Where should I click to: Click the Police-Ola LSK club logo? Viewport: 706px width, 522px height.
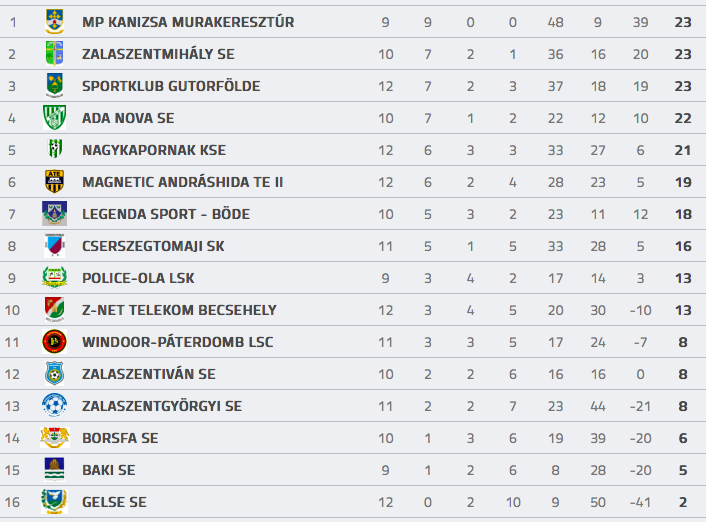tap(54, 277)
